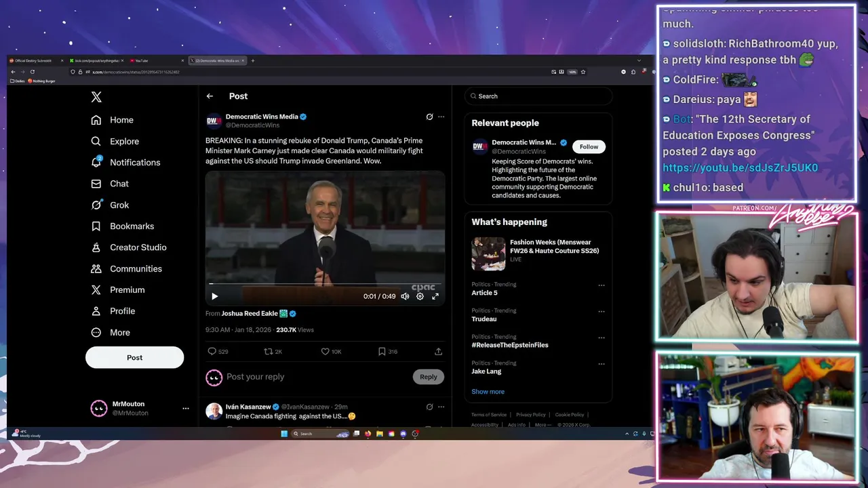Image resolution: width=868 pixels, height=488 pixels.
Task: Open more options for #ReleaseTheEpsteinFiles trend
Action: [x=601, y=338]
